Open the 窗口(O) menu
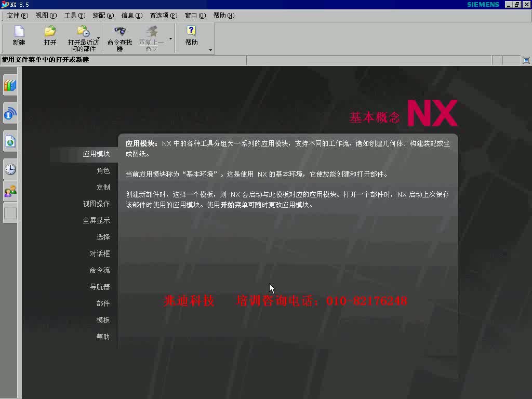Viewport: 532px width, 399px height. [x=195, y=16]
